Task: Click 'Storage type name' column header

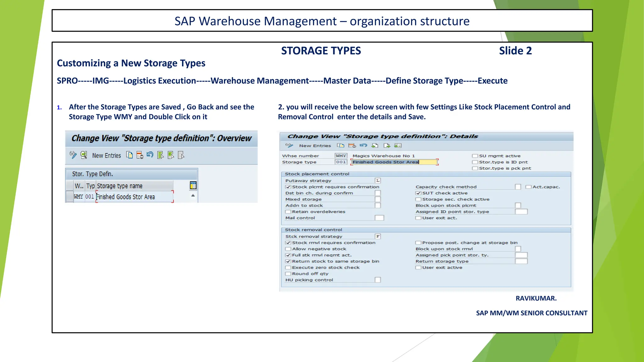Action: click(x=135, y=186)
